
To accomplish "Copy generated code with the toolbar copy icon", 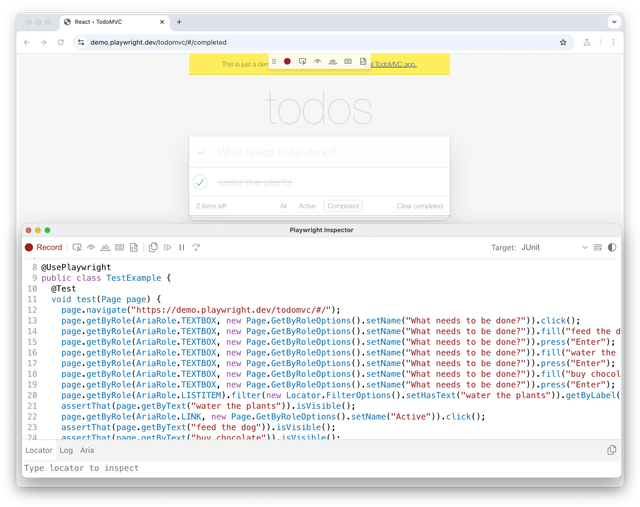I will click(x=153, y=247).
